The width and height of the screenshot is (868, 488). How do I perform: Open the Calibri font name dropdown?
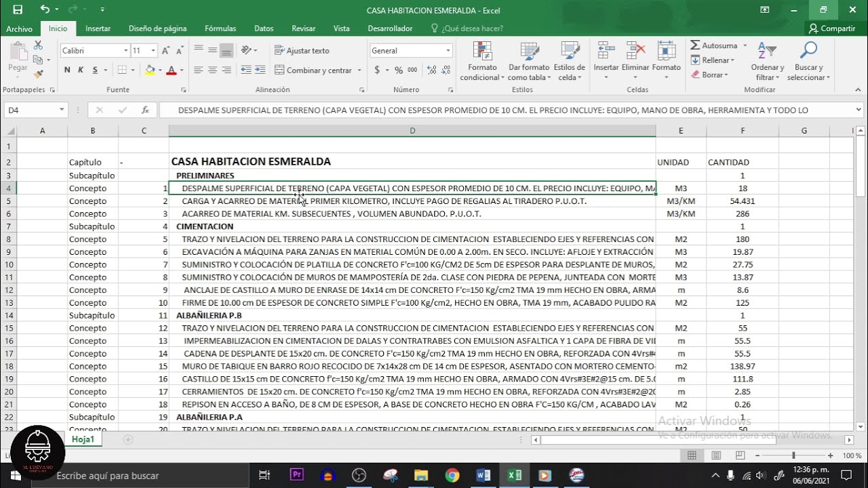coord(126,51)
